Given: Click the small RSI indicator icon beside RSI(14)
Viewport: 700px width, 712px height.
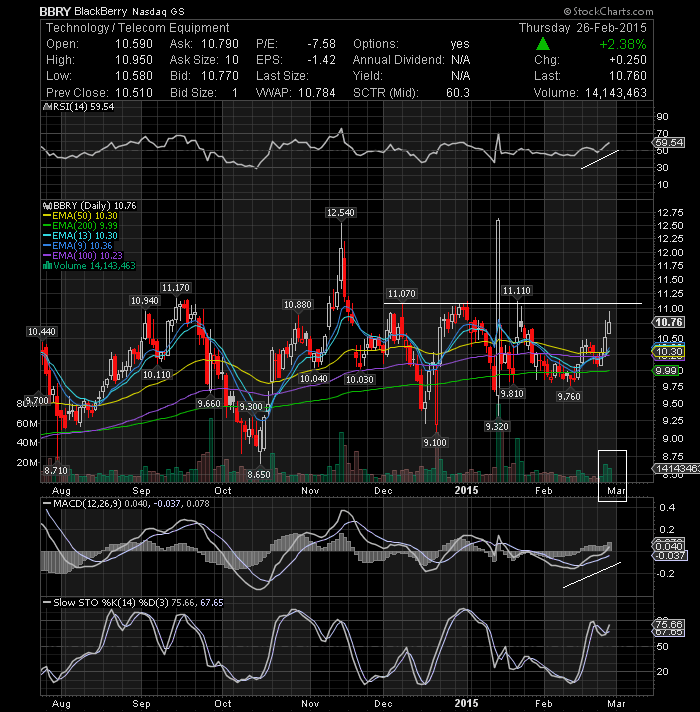Looking at the screenshot, I should 47,107.
